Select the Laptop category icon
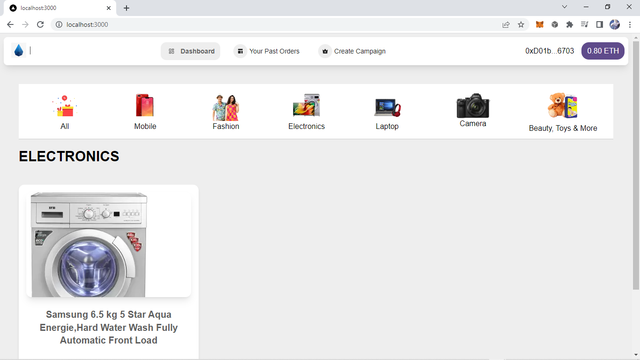640x360 pixels. [387, 108]
